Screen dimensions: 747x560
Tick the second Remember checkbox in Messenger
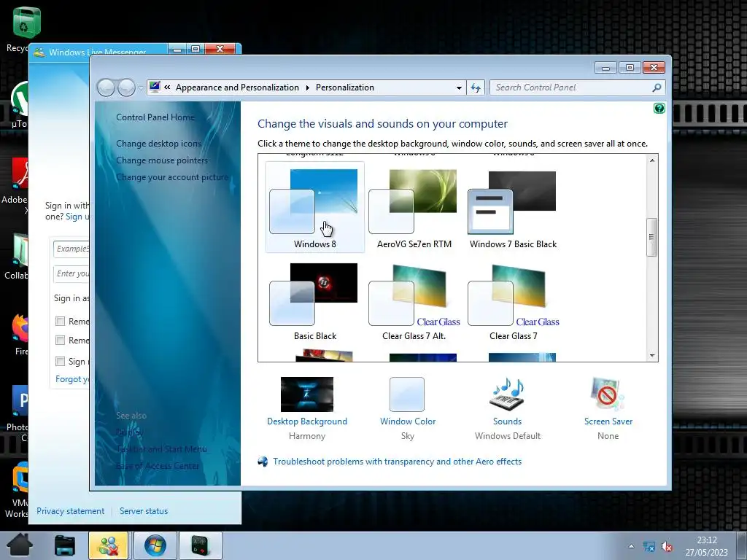pyautogui.click(x=60, y=340)
